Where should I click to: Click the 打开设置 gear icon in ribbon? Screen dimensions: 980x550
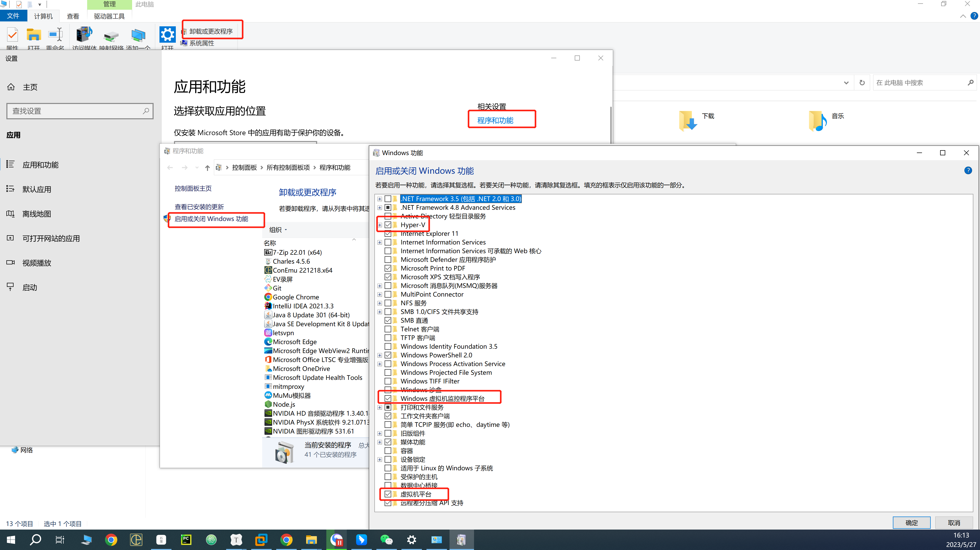[167, 34]
